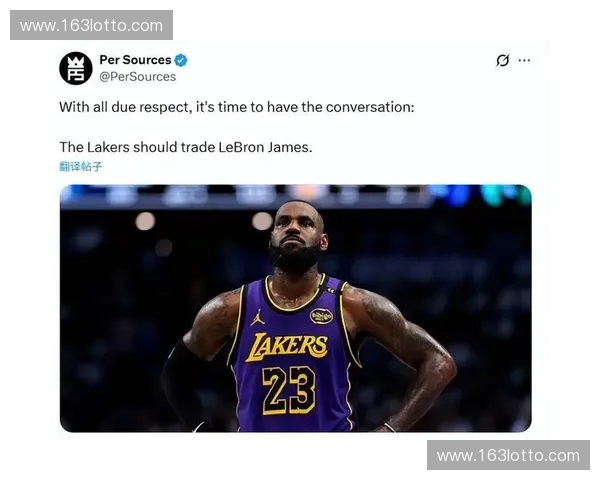Click the Jordan logo on the jersey

tap(257, 317)
